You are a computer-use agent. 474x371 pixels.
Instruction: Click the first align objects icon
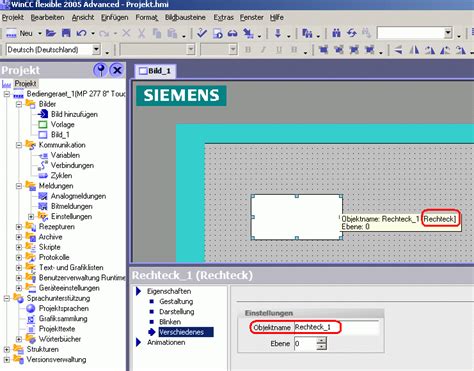[x=323, y=50]
